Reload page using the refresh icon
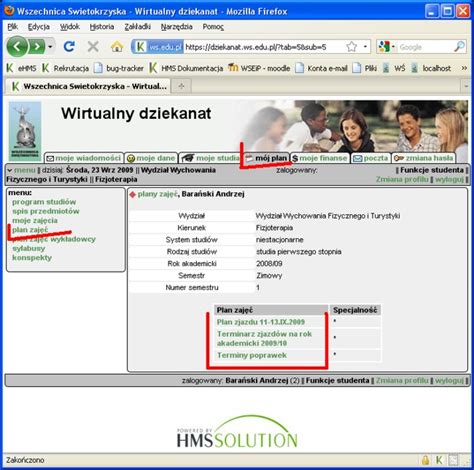The height and width of the screenshot is (470, 474). [x=69, y=47]
